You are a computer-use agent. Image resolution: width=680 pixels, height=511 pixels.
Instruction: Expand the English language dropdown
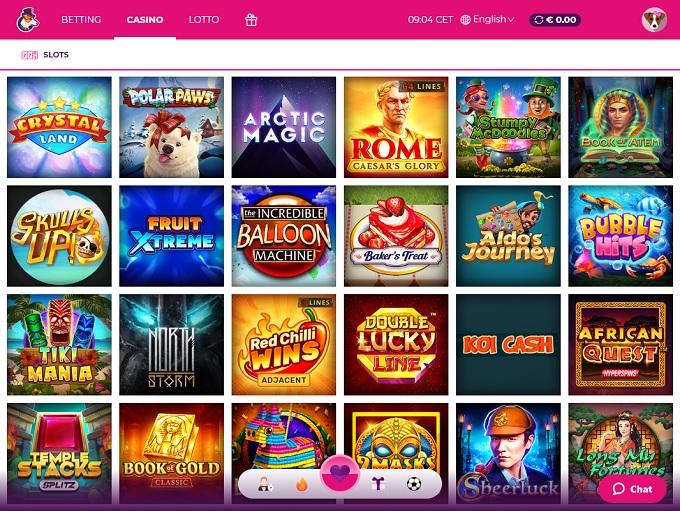pyautogui.click(x=487, y=20)
